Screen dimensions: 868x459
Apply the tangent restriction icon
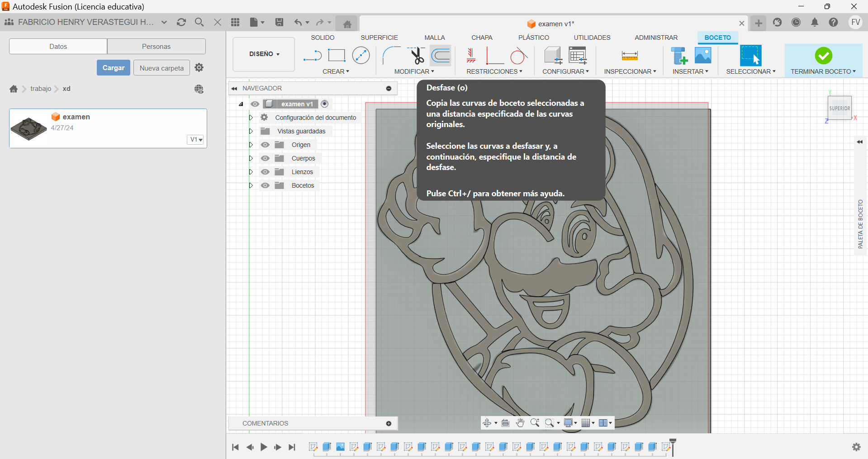pos(519,56)
